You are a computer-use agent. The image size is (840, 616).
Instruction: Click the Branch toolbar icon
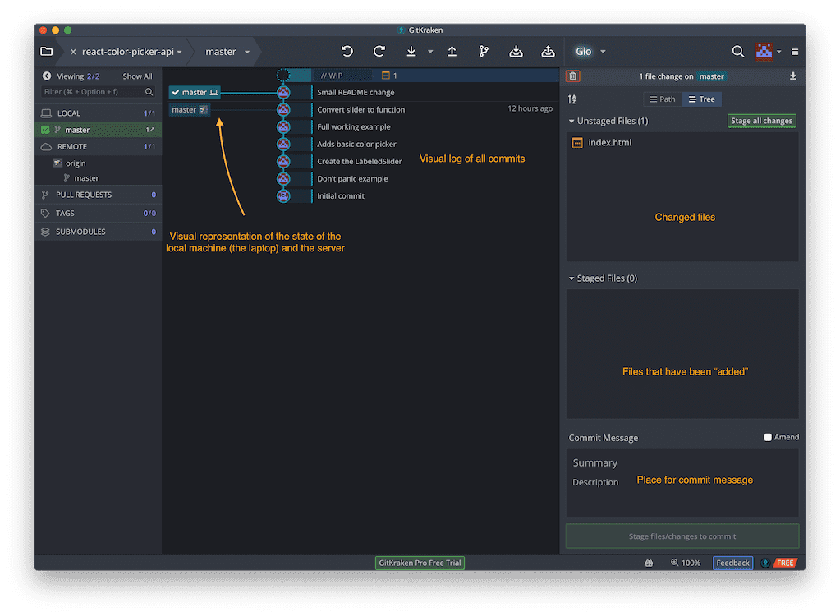[483, 52]
